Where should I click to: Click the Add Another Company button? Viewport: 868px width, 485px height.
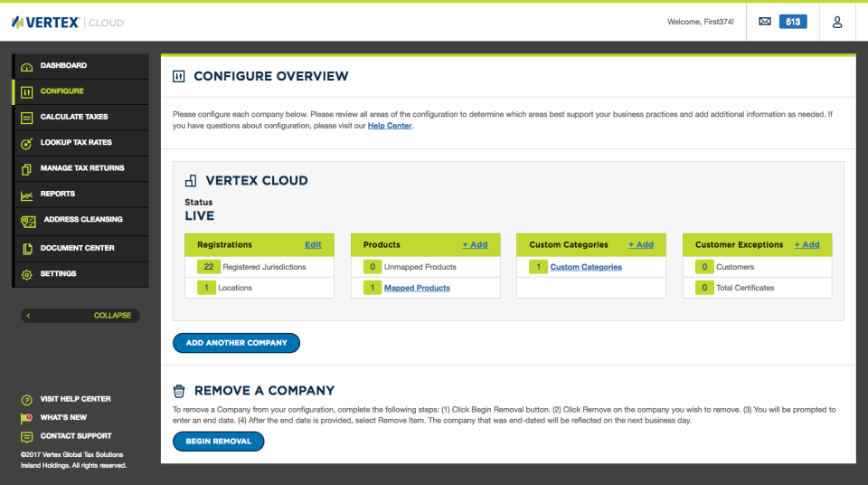[236, 343]
